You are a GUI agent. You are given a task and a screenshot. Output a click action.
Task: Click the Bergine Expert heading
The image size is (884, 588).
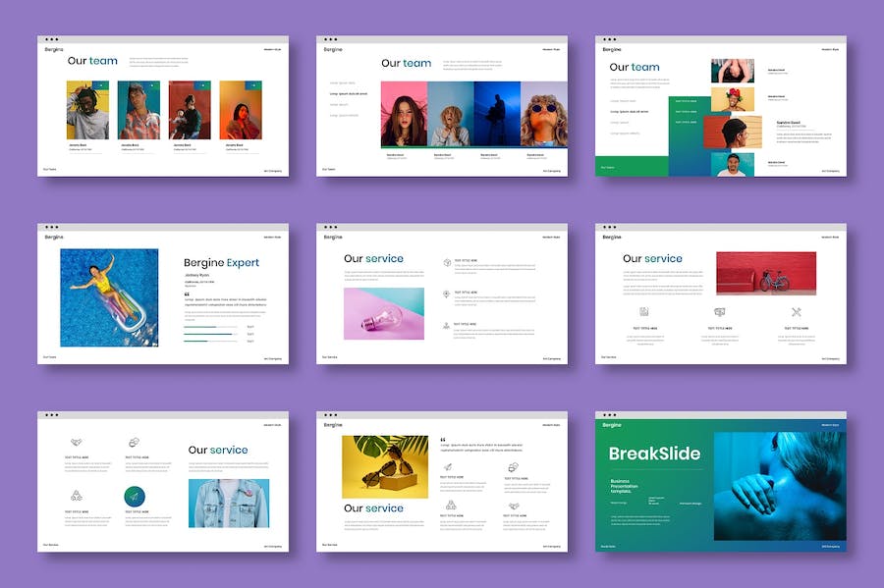tap(221, 263)
